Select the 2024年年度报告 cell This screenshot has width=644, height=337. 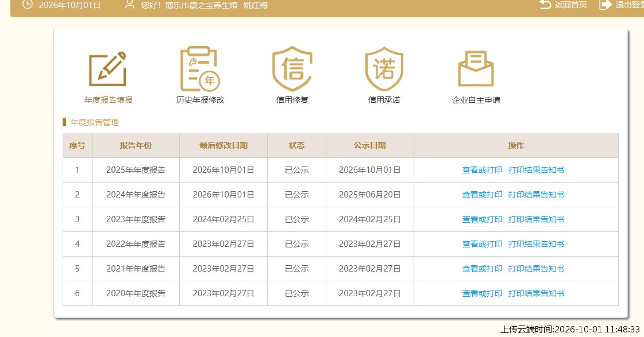(x=136, y=195)
